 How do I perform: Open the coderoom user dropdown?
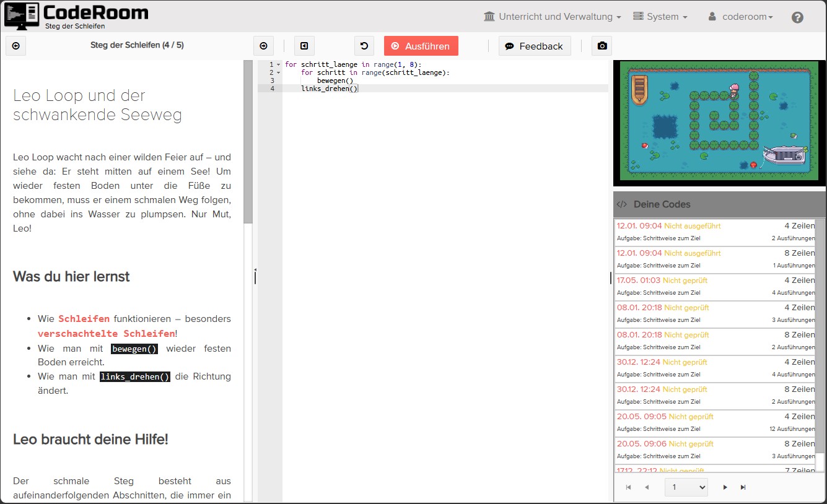[x=740, y=17]
